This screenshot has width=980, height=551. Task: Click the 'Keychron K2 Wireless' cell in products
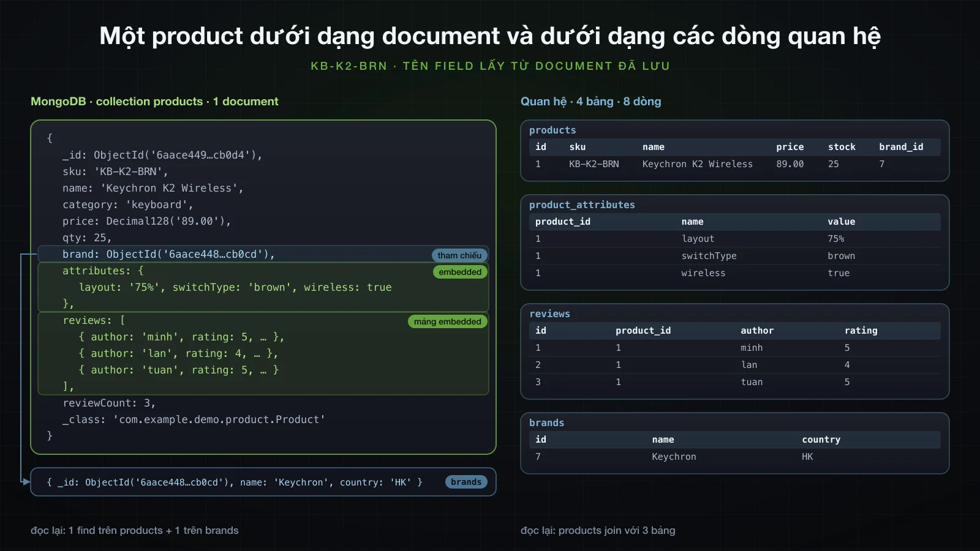[698, 164]
